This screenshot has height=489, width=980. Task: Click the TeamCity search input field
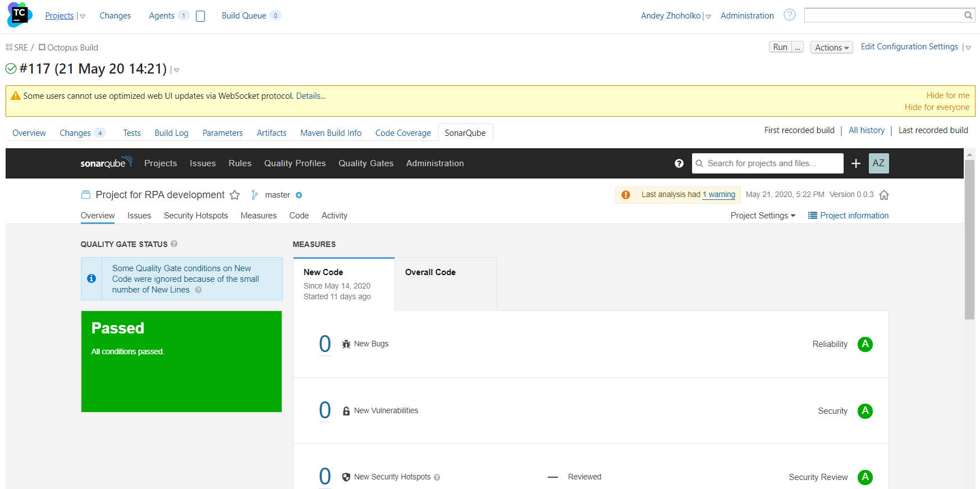(x=883, y=15)
